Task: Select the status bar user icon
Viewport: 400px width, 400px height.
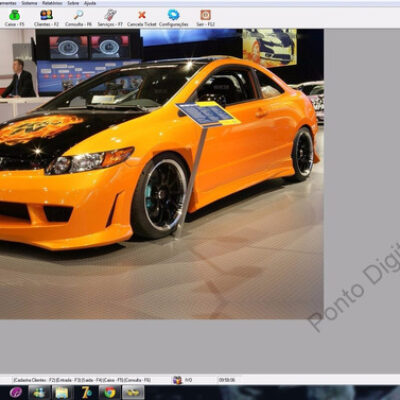Action: point(177,380)
